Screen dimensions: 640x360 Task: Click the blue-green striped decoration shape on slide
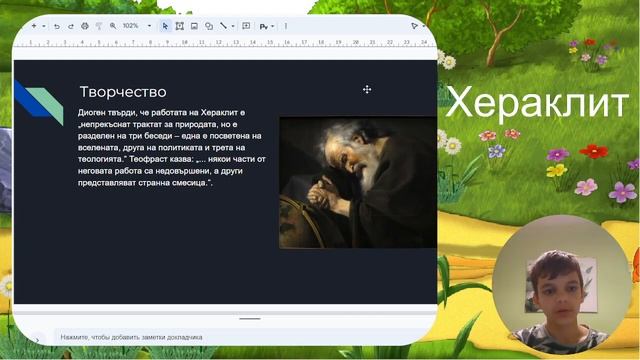tap(39, 102)
